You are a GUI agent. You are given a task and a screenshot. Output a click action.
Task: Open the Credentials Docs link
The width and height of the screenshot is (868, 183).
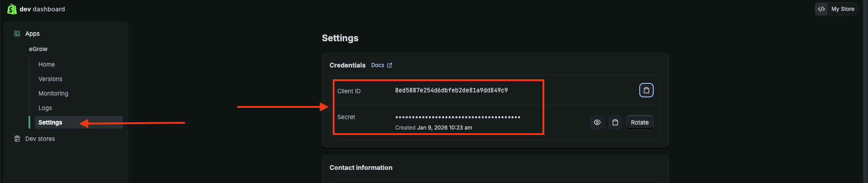point(377,65)
